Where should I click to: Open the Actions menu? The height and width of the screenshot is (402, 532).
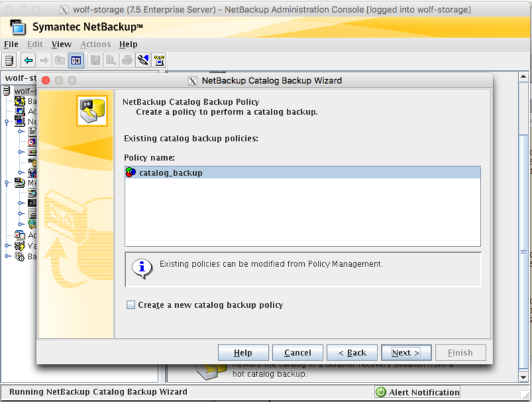[96, 44]
